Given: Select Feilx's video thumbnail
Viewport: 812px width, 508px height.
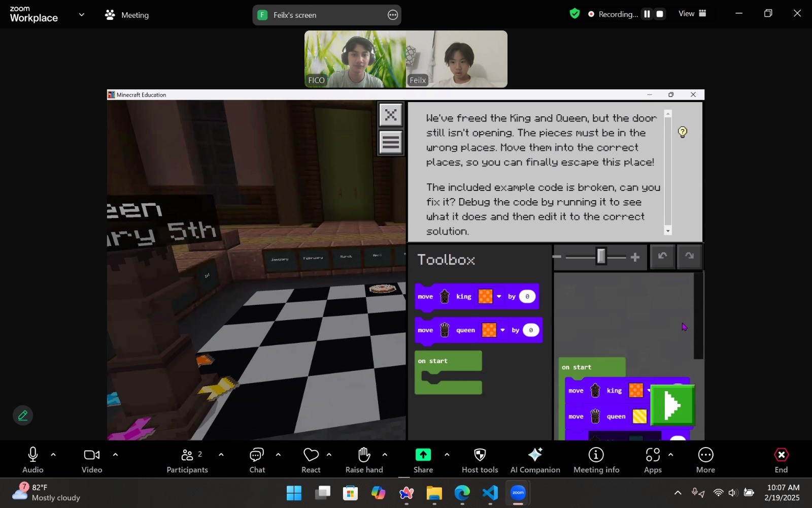Looking at the screenshot, I should 457,59.
